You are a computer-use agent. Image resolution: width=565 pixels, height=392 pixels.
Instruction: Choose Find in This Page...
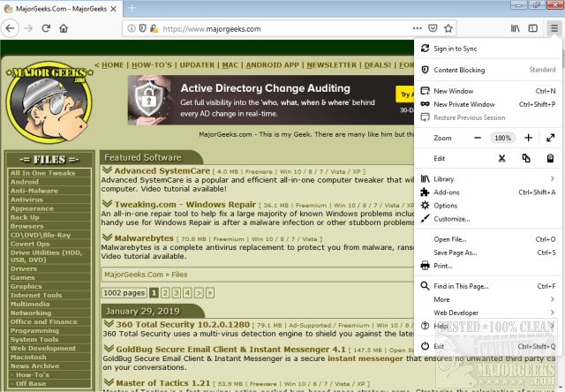(488, 286)
